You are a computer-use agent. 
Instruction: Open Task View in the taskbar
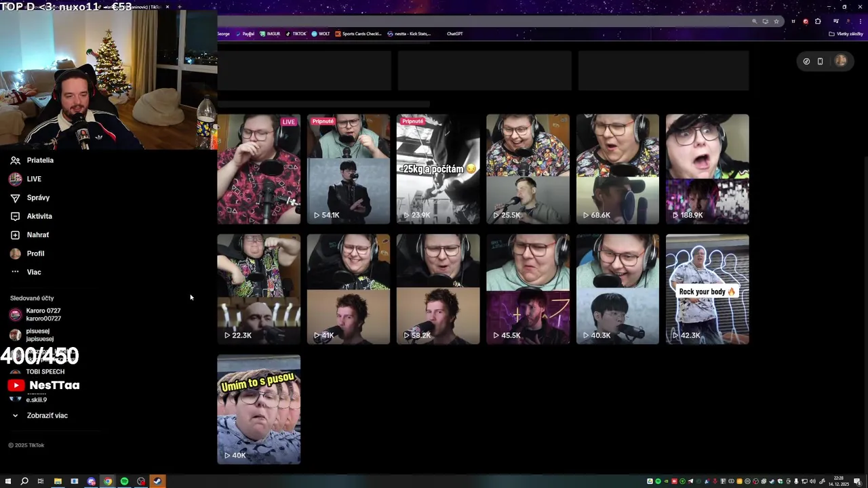point(41,481)
